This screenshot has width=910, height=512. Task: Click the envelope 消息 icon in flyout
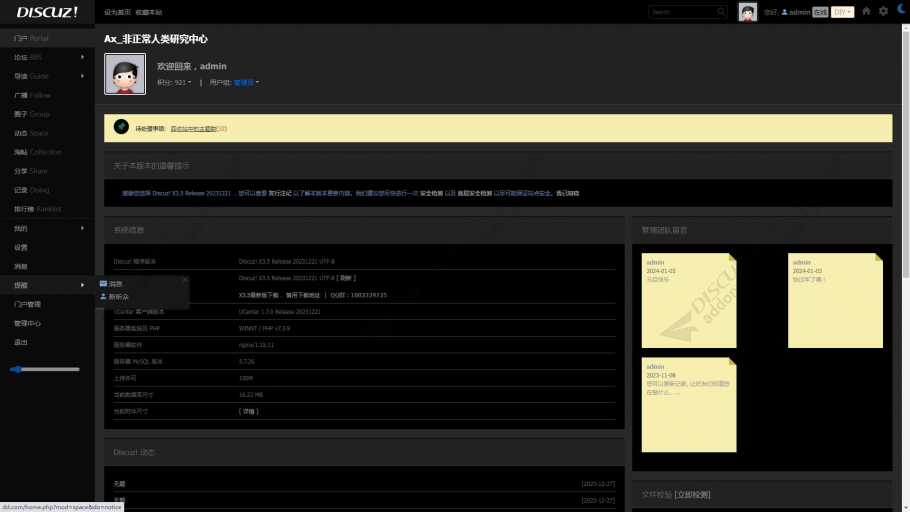tap(103, 284)
